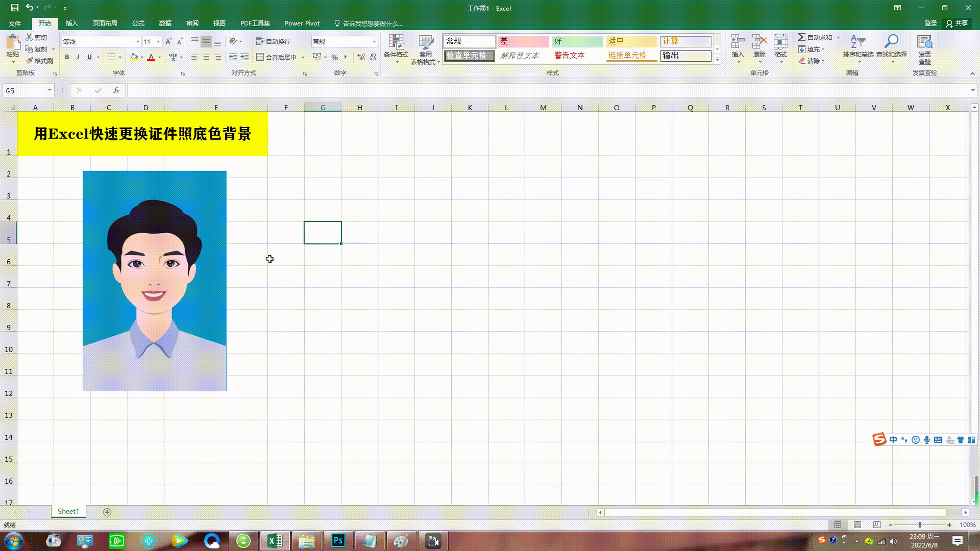Increase font size with larger A icon
This screenshot has height=551, width=980.
(168, 41)
